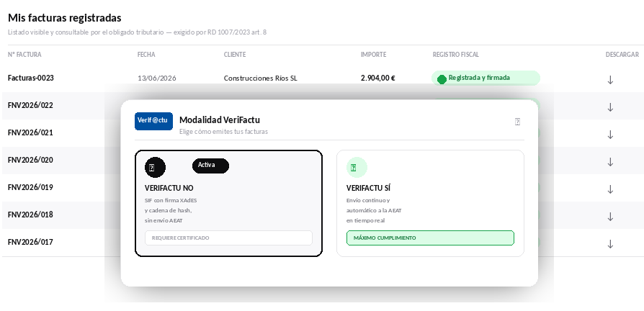Open invoice FNV2026/021
The height and width of the screenshot is (311, 644).
(x=30, y=132)
